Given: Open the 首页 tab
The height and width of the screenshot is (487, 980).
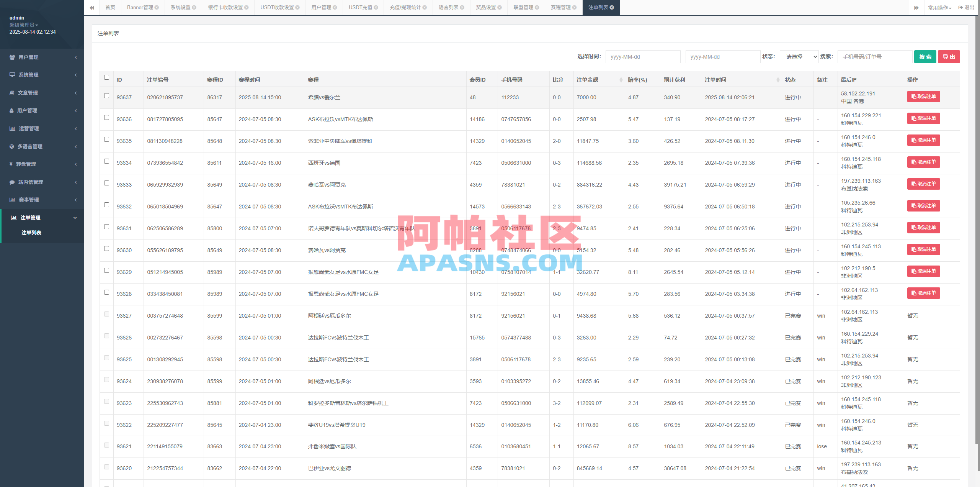Looking at the screenshot, I should 110,7.
